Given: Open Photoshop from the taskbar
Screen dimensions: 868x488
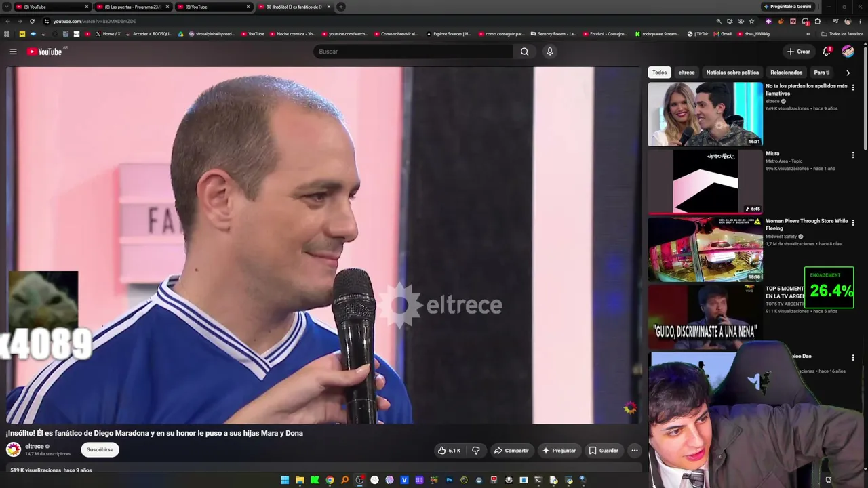Looking at the screenshot, I should pos(449,480).
